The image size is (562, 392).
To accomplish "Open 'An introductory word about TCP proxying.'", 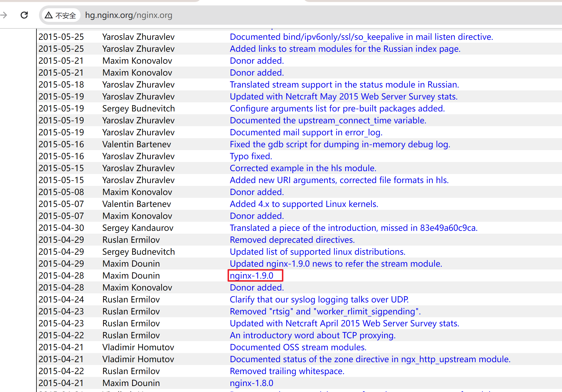I will tap(312, 335).
